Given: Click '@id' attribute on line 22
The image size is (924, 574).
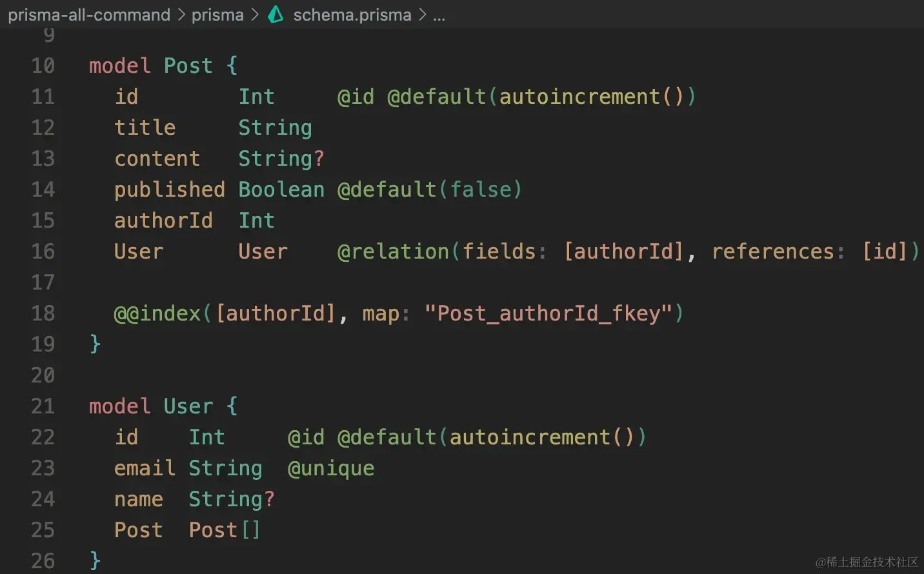Looking at the screenshot, I should 306,437.
